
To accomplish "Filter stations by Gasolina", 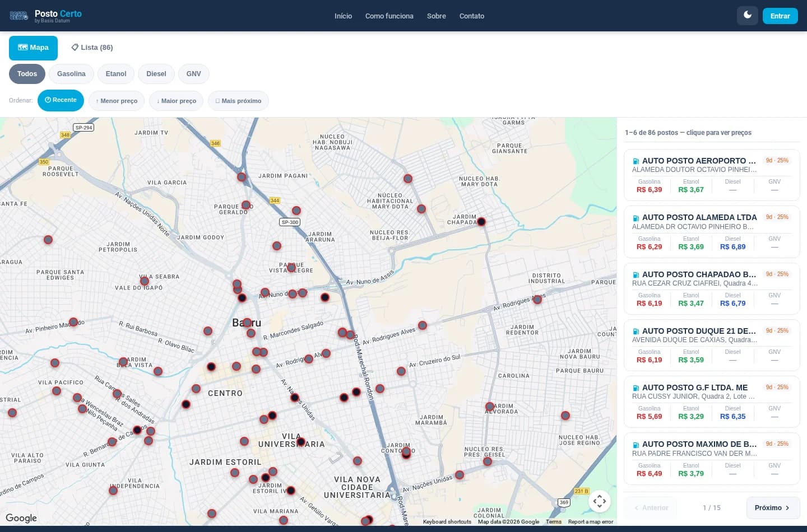I will click(x=71, y=74).
